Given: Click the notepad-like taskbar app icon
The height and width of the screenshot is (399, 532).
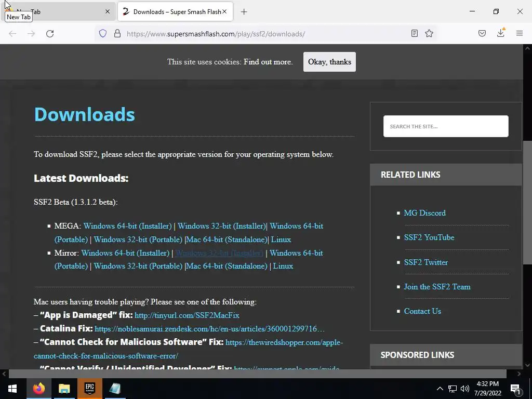Looking at the screenshot, I should (115, 389).
